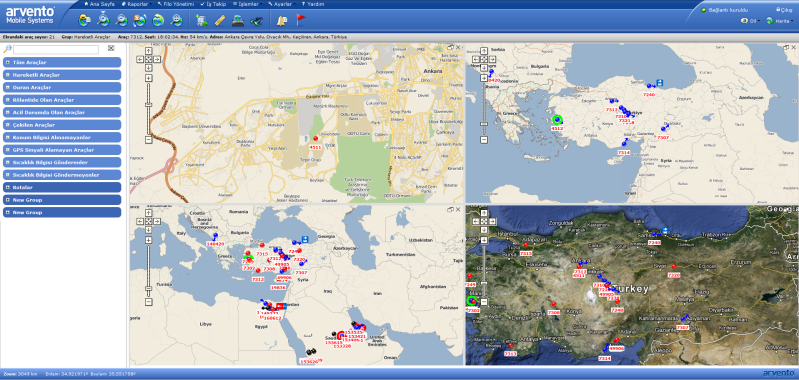799x380 pixels.
Task: Open the binoculars tracking tool
Action: (256, 21)
